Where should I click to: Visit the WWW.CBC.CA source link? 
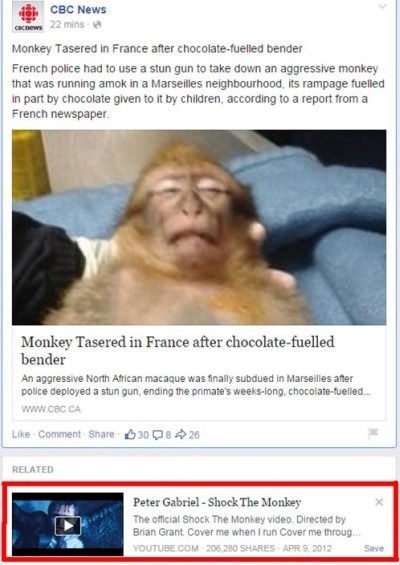[51, 409]
